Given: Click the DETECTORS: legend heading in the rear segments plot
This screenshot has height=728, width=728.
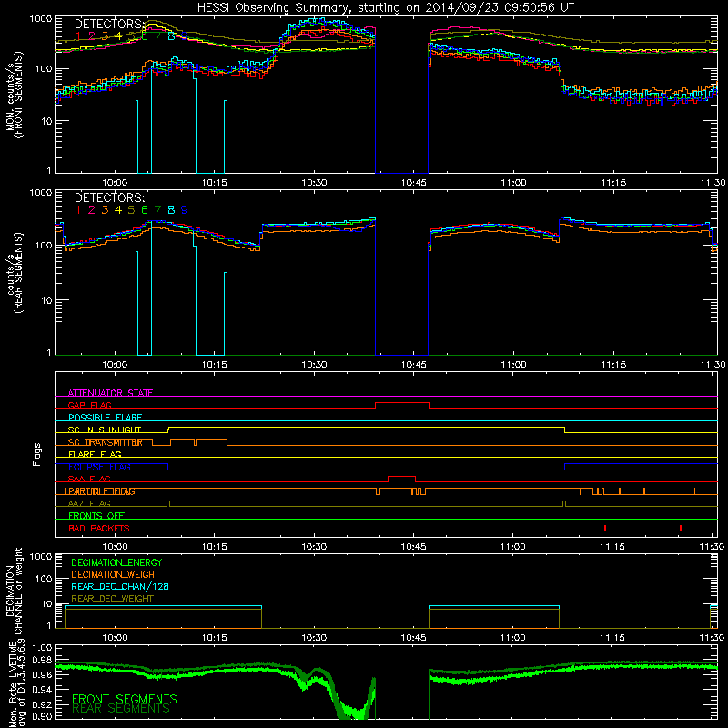Looking at the screenshot, I should 110,197.
